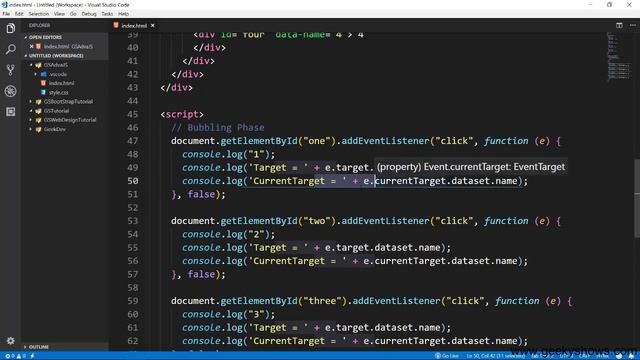Click the Go Live status bar button
Image resolution: width=640 pixels, height=360 pixels.
coord(447,356)
